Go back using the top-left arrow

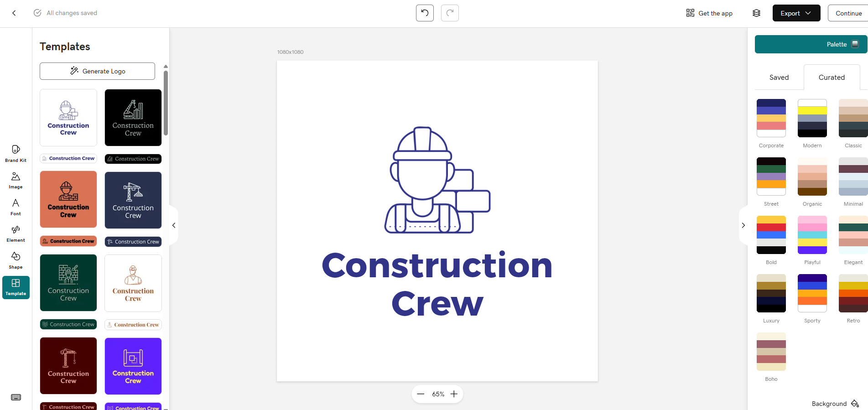(x=14, y=13)
